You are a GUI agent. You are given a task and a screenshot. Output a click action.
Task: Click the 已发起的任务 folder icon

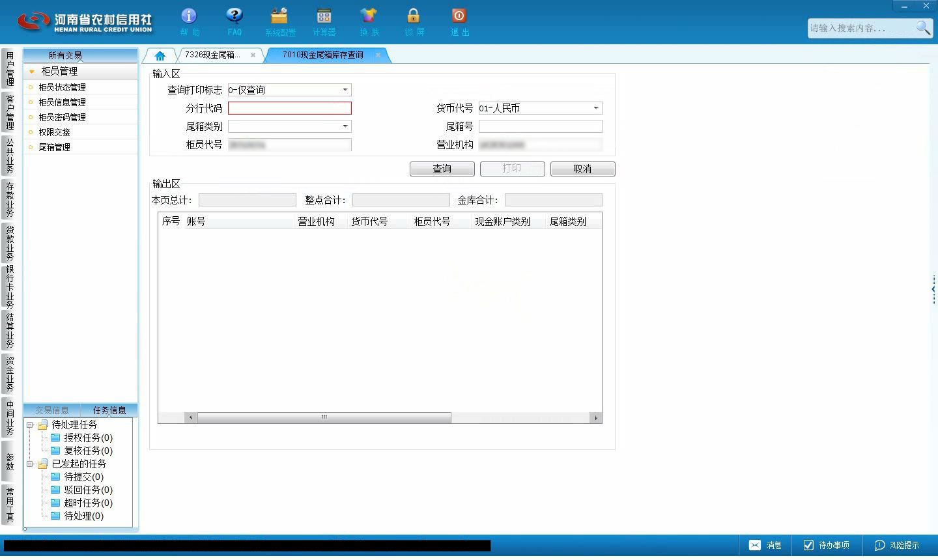pyautogui.click(x=43, y=464)
